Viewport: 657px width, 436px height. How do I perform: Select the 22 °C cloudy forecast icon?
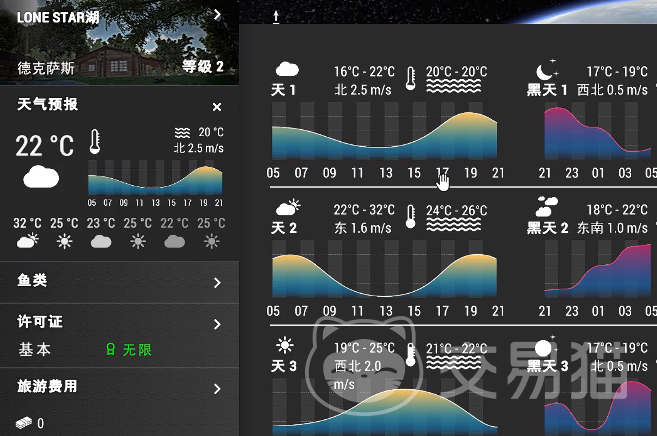point(175,241)
